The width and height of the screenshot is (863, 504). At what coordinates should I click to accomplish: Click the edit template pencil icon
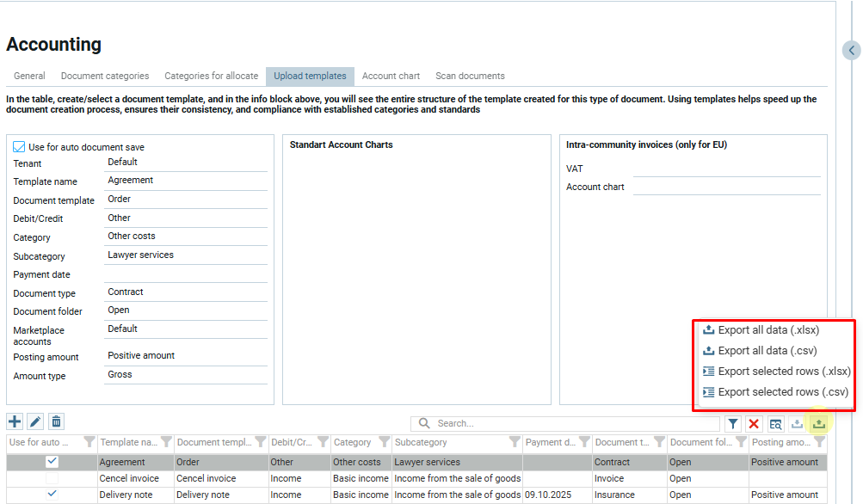pos(35,421)
